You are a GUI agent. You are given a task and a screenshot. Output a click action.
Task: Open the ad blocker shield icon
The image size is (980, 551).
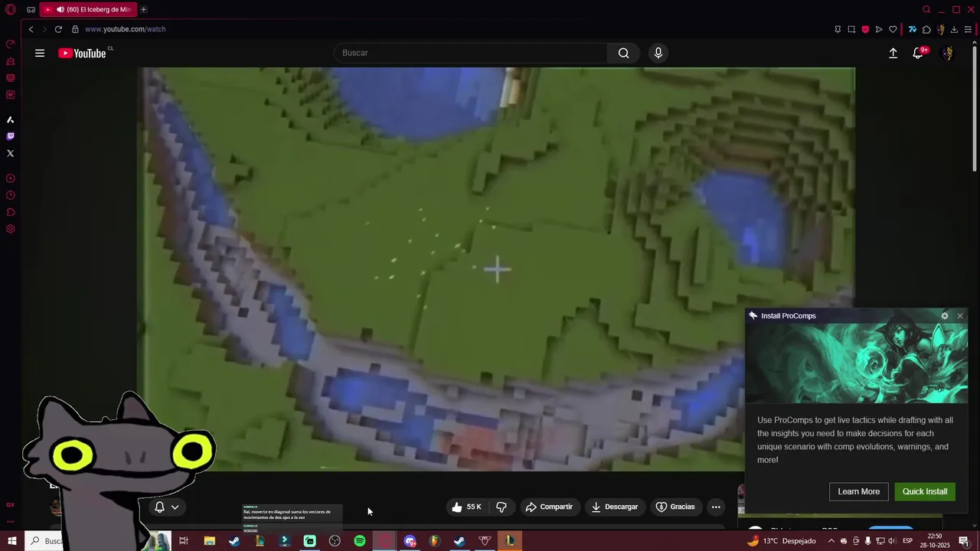[x=865, y=29]
